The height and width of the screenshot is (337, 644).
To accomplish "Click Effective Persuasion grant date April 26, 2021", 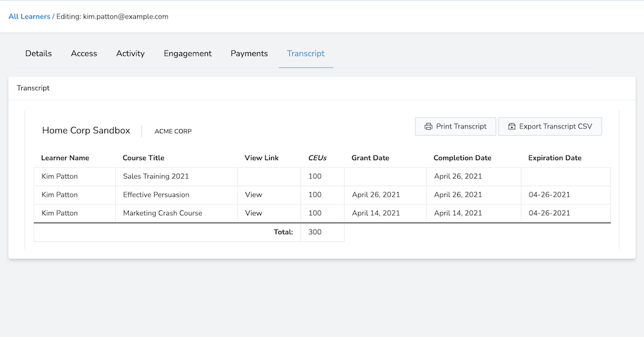I will pyautogui.click(x=376, y=195).
